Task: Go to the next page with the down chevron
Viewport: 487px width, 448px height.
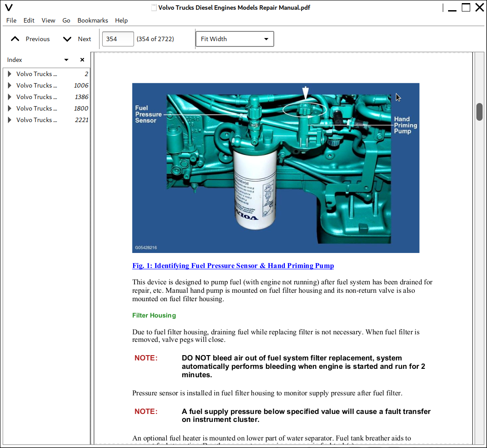Action: pos(67,39)
